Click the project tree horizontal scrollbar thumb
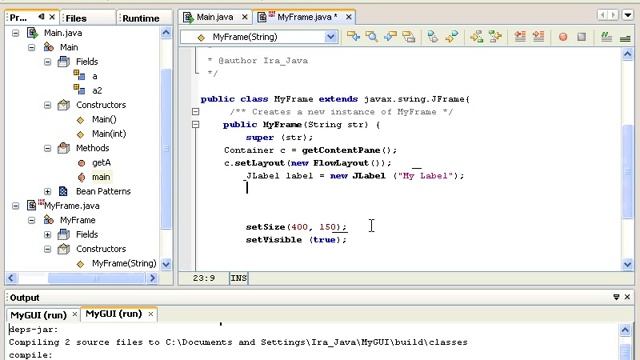Image resolution: width=640 pixels, height=360 pixels. coord(96,278)
